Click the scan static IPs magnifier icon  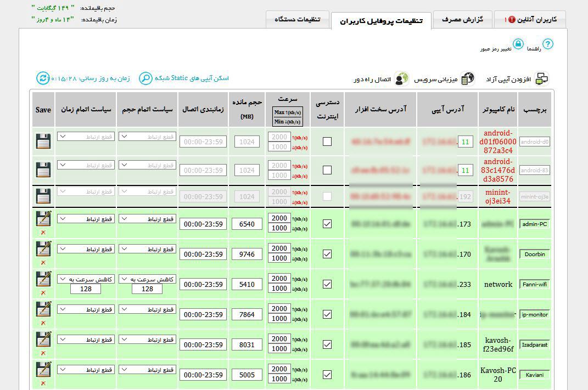pos(145,78)
